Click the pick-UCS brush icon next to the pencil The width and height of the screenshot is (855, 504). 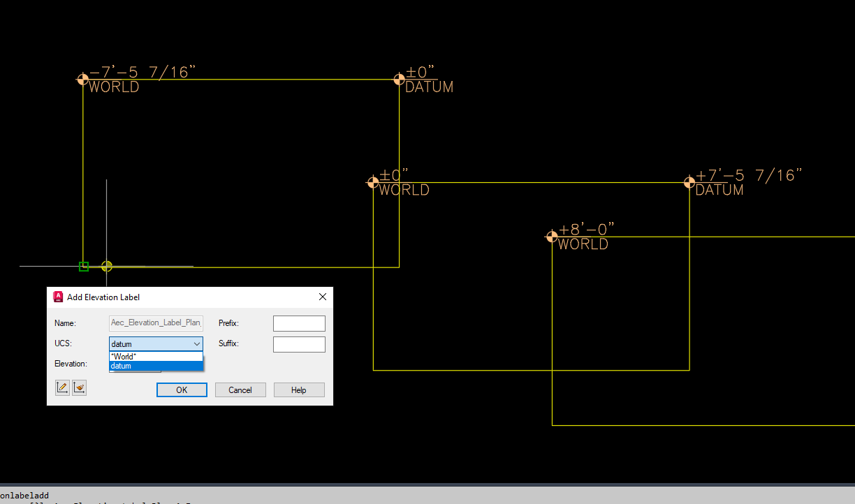coord(79,387)
